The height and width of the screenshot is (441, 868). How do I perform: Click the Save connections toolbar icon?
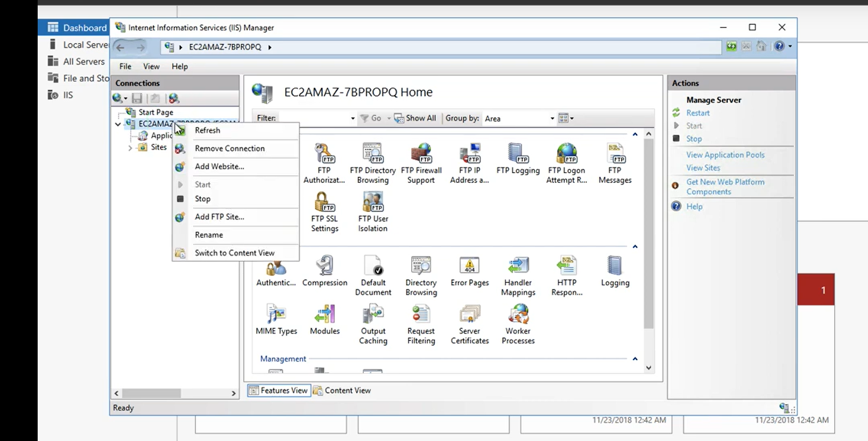(137, 98)
